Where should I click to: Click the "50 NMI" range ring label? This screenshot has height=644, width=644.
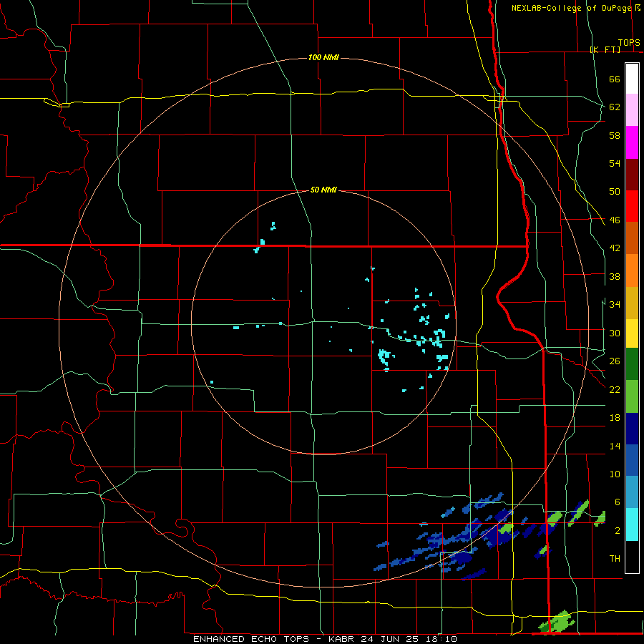click(323, 190)
